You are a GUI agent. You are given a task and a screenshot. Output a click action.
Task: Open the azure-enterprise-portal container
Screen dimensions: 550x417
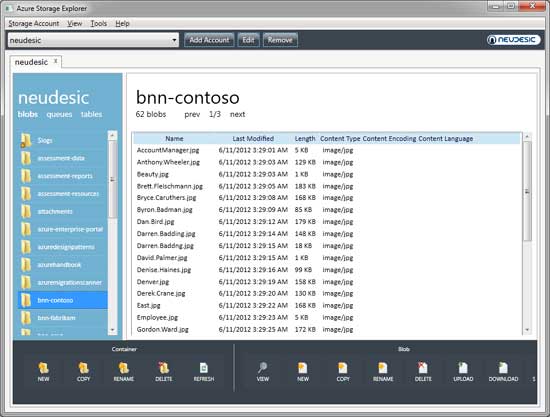click(x=63, y=229)
